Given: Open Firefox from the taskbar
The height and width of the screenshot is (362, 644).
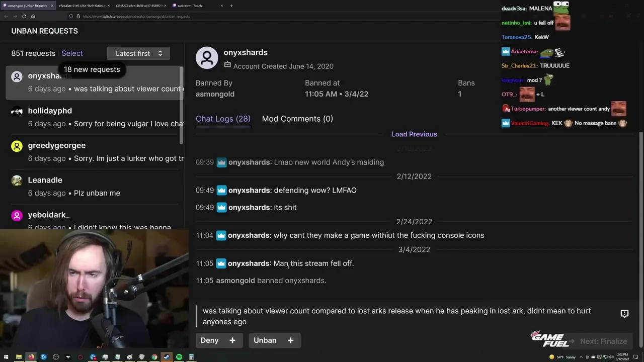Looking at the screenshot, I should pyautogui.click(x=31, y=357).
